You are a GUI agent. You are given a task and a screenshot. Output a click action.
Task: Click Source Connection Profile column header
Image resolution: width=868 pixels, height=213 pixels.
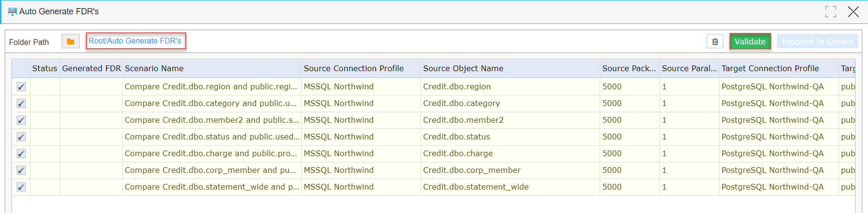[361, 68]
